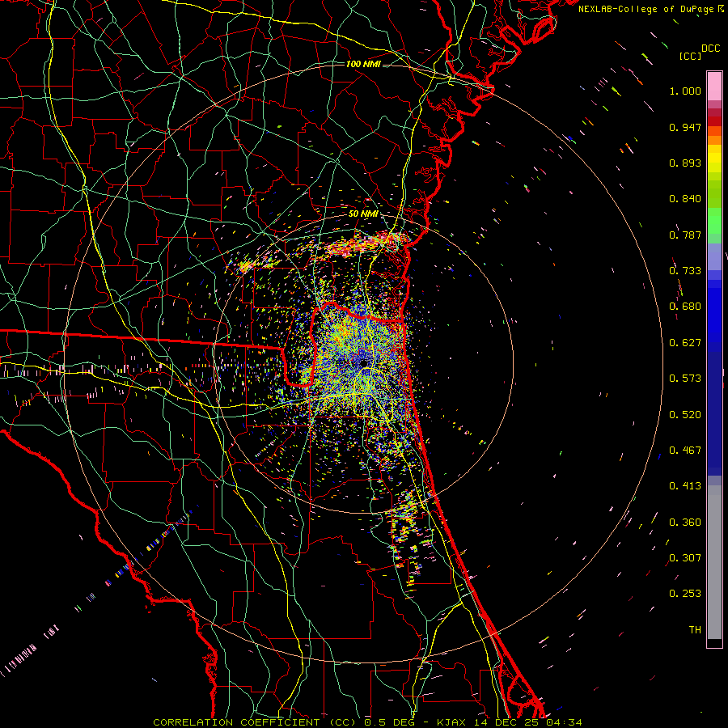Screen dimensions: 728x728
Task: Pick the pink swatch at top of color bar
Action: point(714,86)
